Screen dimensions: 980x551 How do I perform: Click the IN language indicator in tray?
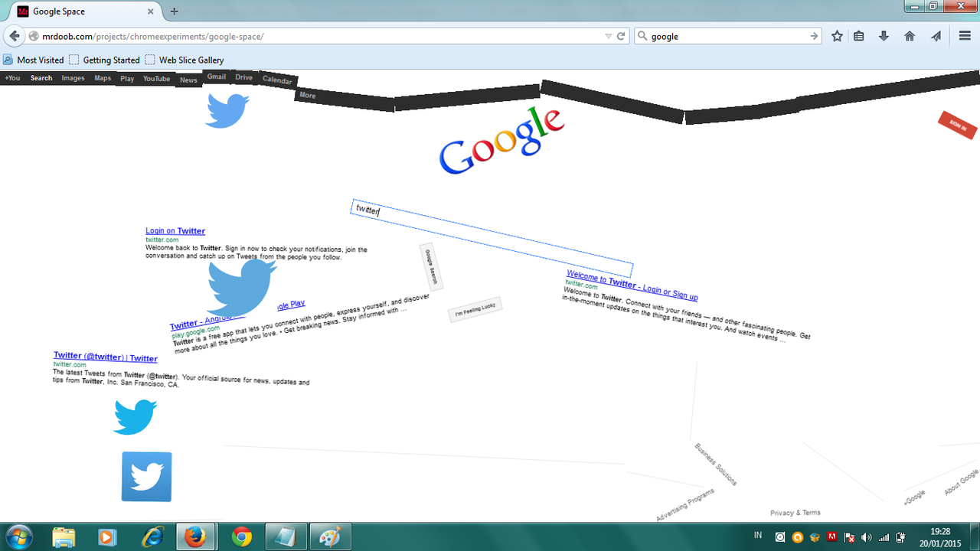click(758, 535)
